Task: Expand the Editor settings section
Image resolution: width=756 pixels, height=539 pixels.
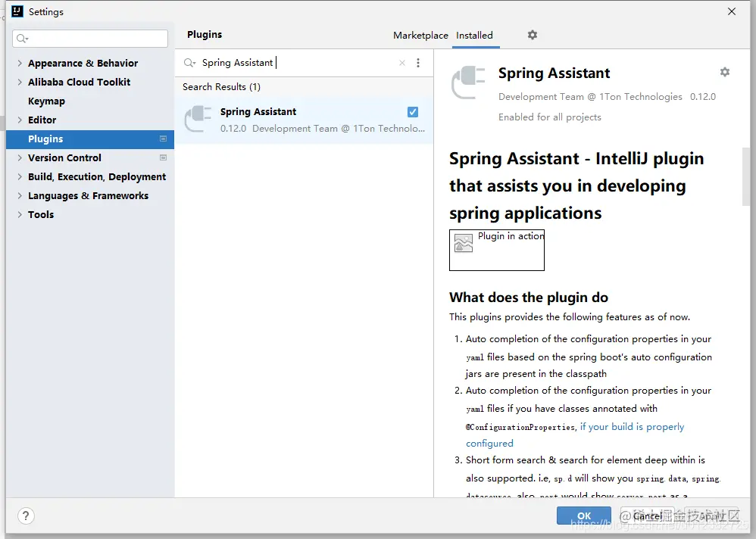Action: (20, 120)
